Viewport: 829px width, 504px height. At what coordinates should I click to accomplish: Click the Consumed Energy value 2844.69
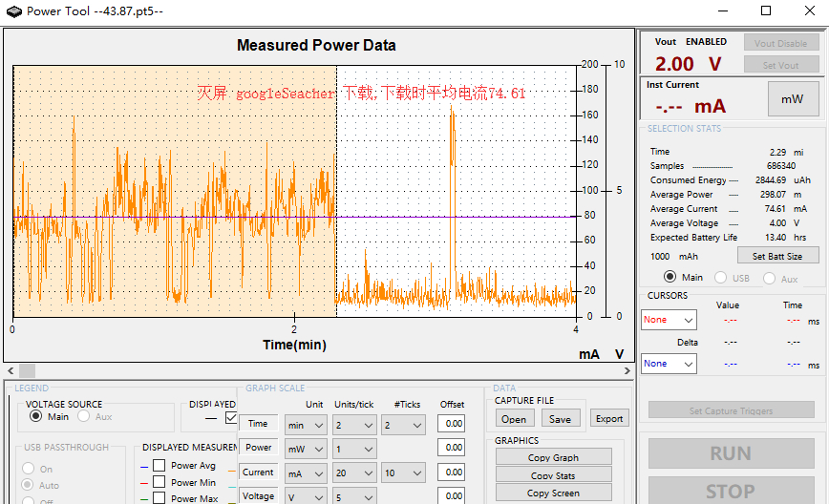(x=771, y=180)
